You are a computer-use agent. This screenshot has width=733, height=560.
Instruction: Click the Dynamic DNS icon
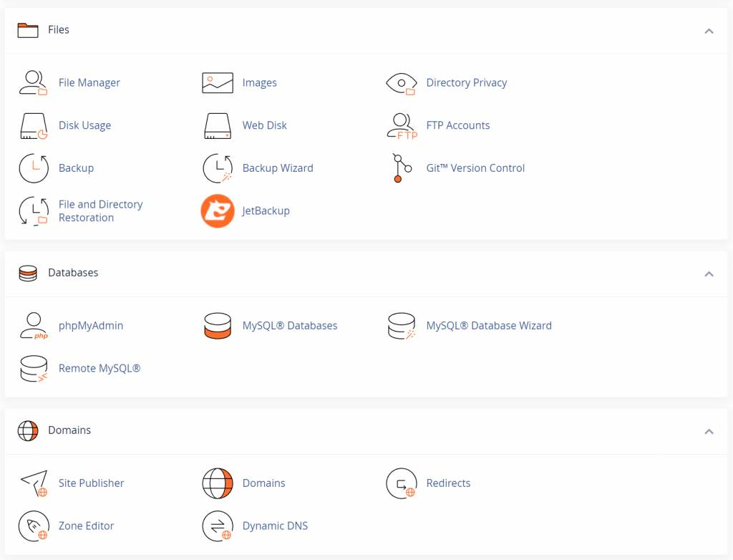pyautogui.click(x=218, y=526)
